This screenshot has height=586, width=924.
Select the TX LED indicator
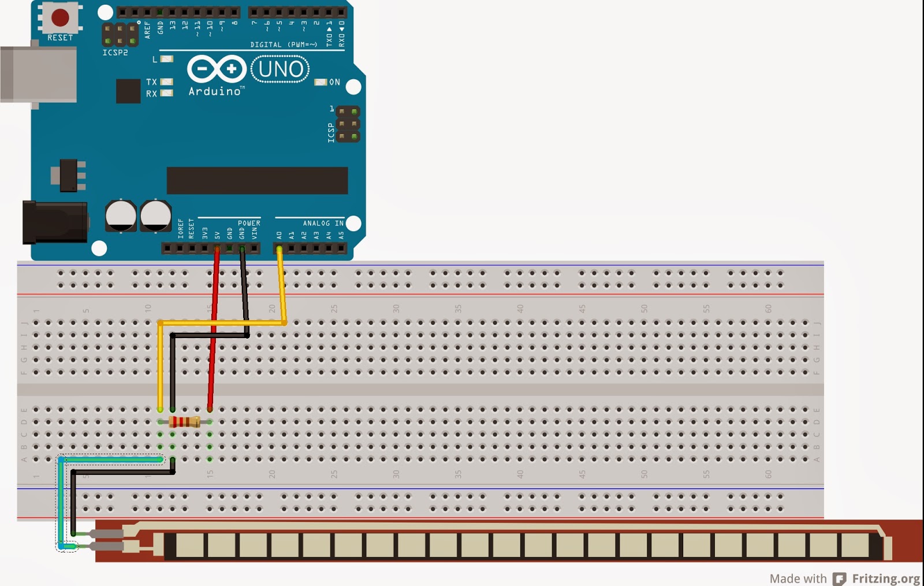coord(166,82)
